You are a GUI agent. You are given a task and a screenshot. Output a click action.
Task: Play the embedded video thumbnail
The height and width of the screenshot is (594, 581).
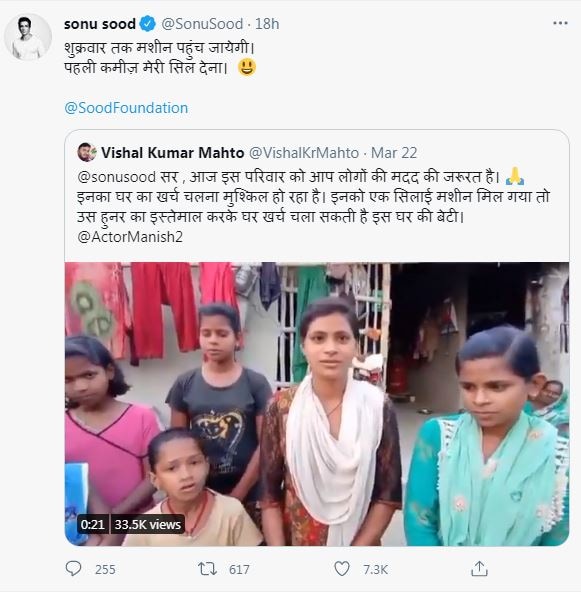[x=317, y=404]
